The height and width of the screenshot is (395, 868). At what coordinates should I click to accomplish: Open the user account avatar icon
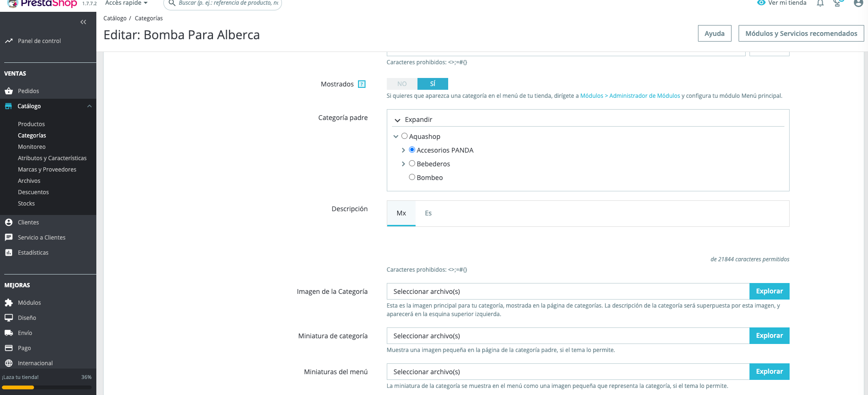(859, 3)
